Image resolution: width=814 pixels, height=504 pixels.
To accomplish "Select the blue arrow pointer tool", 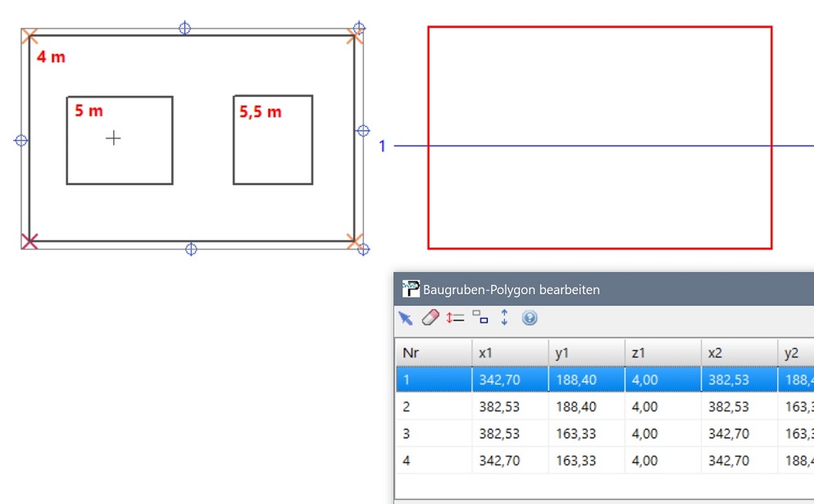I will pyautogui.click(x=405, y=318).
